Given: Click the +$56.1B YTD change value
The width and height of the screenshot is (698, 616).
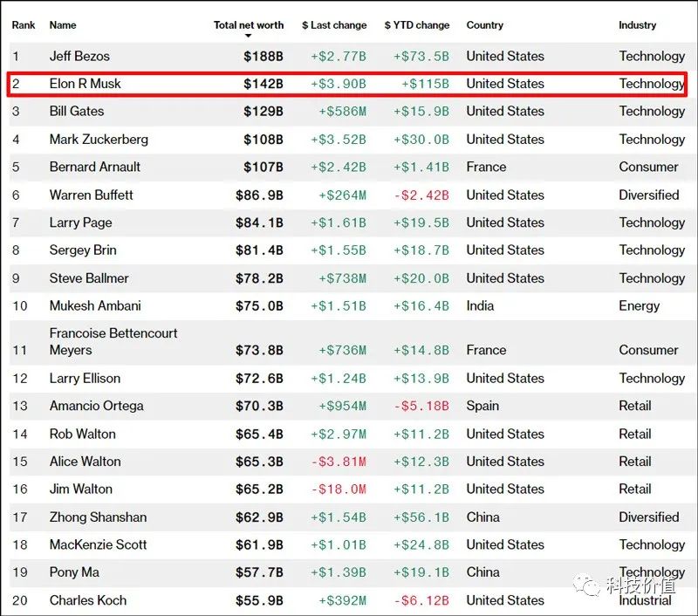Looking at the screenshot, I should tap(421, 517).
